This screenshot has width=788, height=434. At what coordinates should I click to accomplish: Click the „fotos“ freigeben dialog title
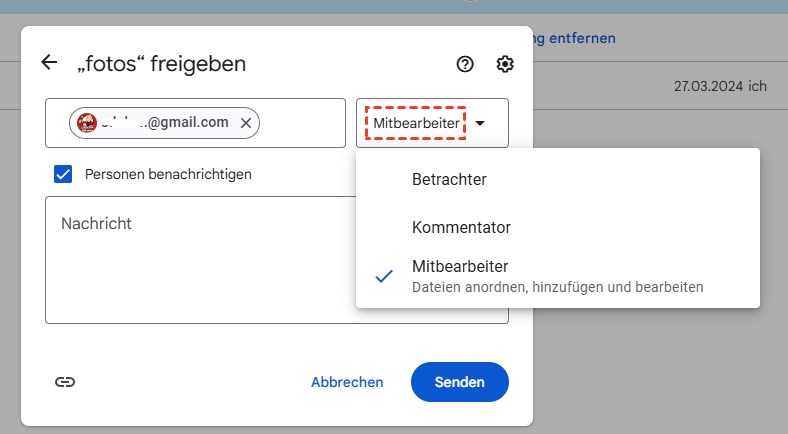point(162,64)
